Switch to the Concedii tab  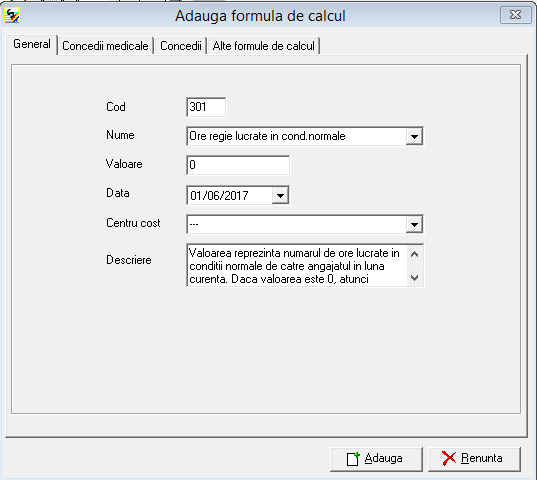181,46
